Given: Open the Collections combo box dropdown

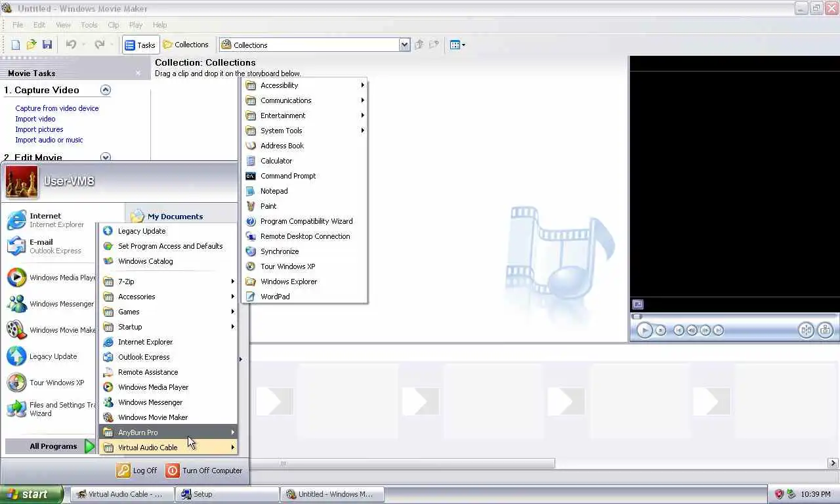Looking at the screenshot, I should pyautogui.click(x=404, y=45).
